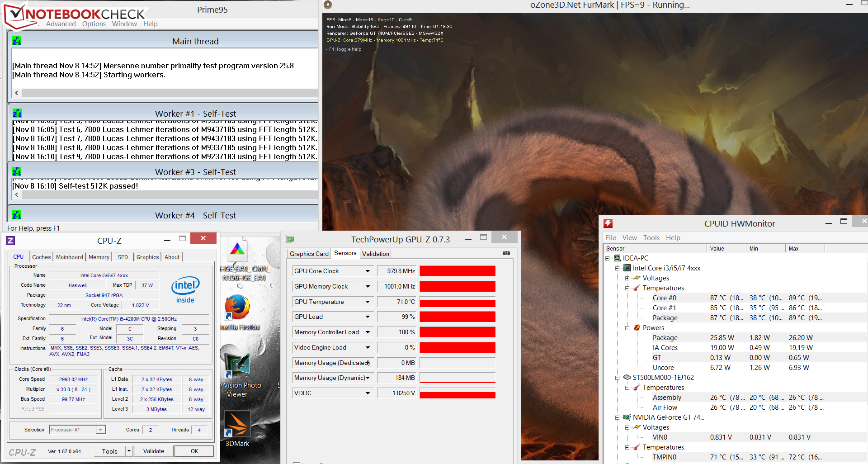
Task: Collapse the Intel Core i3/i5/i7 tree node
Action: point(618,268)
